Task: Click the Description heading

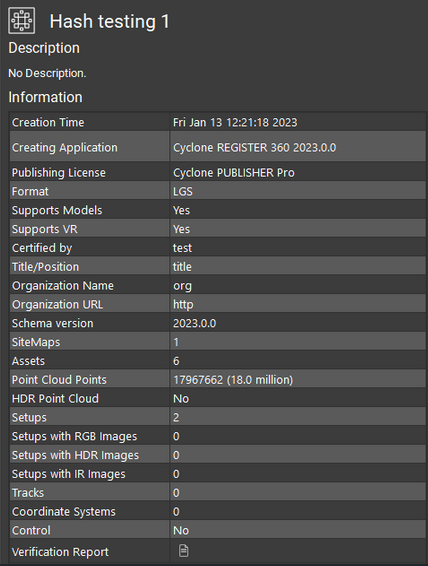Action: coord(44,48)
